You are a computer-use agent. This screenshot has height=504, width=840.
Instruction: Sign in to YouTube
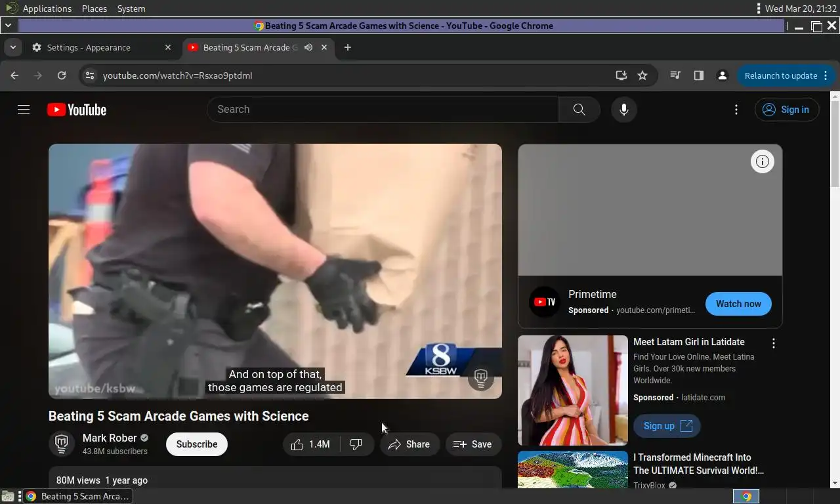tap(787, 110)
